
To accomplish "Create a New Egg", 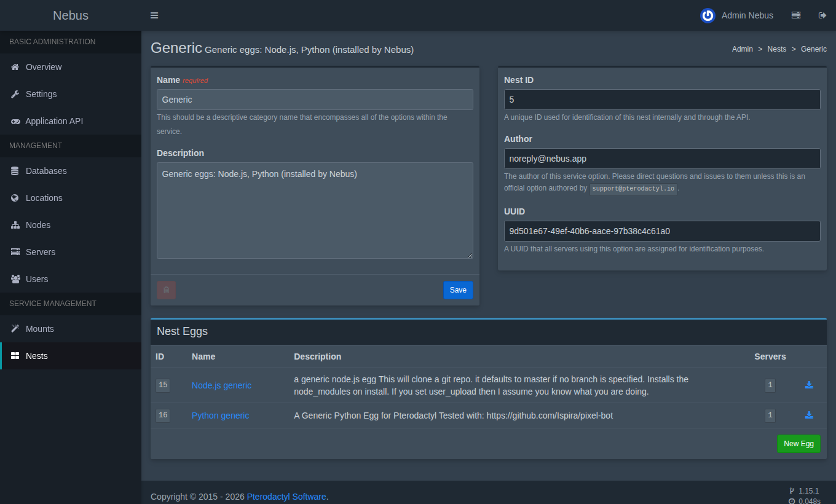I will [799, 444].
